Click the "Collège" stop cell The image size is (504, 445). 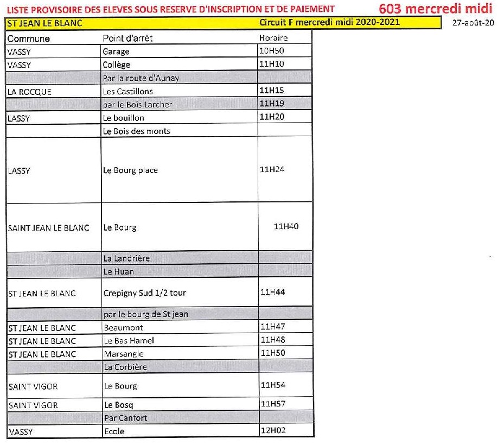point(116,65)
